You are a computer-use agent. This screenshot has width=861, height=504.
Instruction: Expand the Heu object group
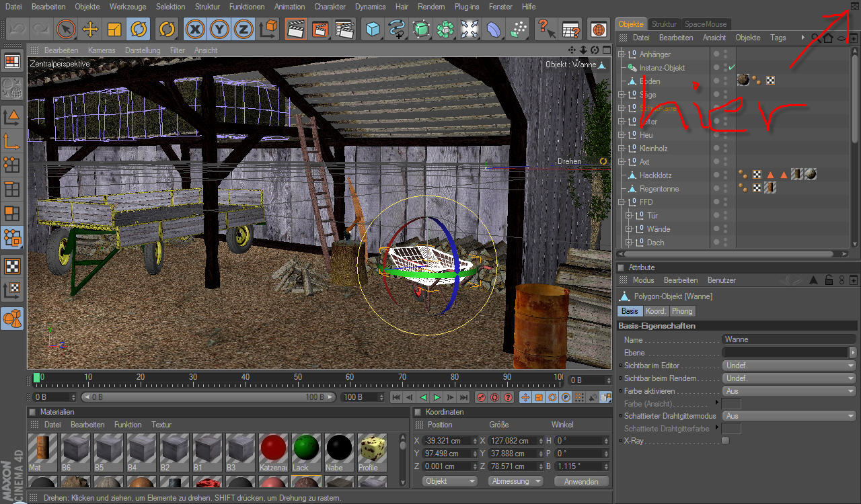coord(622,135)
